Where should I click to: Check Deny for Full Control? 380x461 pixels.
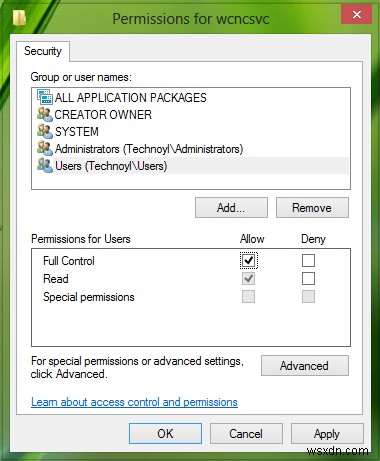308,260
